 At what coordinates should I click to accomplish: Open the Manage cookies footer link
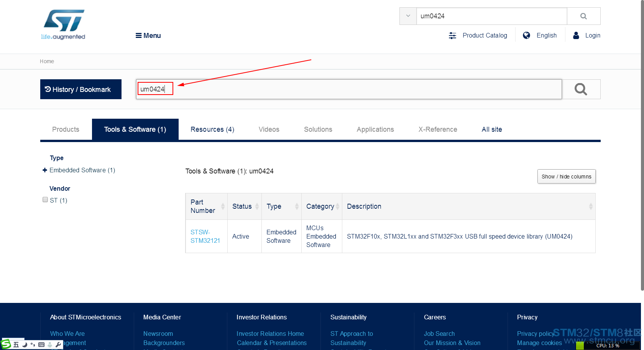click(539, 343)
